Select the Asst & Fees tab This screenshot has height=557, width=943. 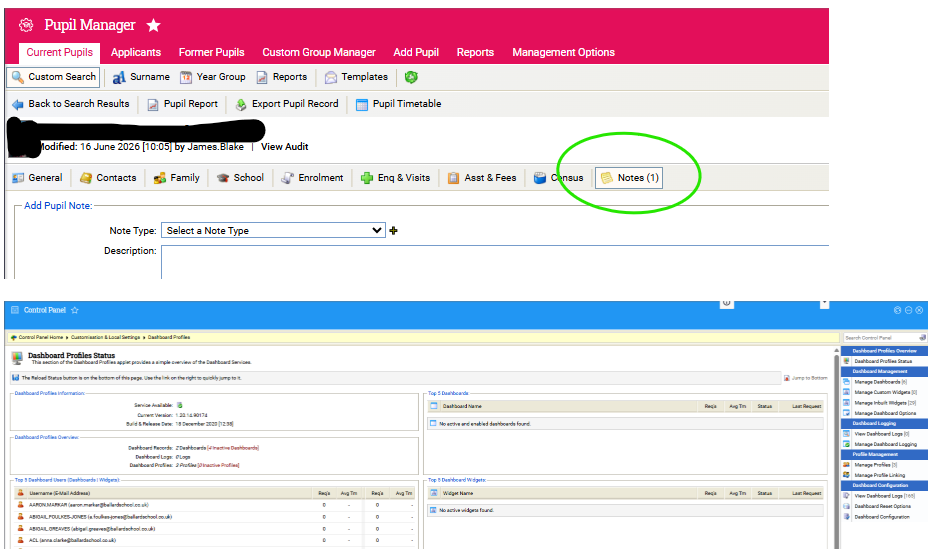click(x=482, y=178)
